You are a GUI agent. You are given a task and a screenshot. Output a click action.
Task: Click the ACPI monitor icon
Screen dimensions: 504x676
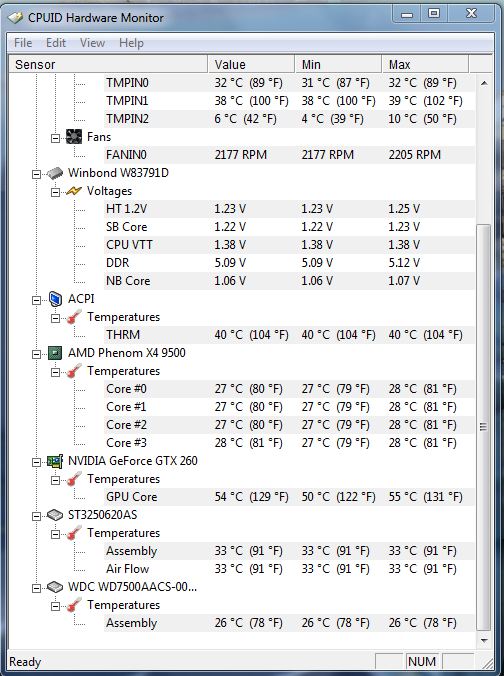click(x=55, y=299)
